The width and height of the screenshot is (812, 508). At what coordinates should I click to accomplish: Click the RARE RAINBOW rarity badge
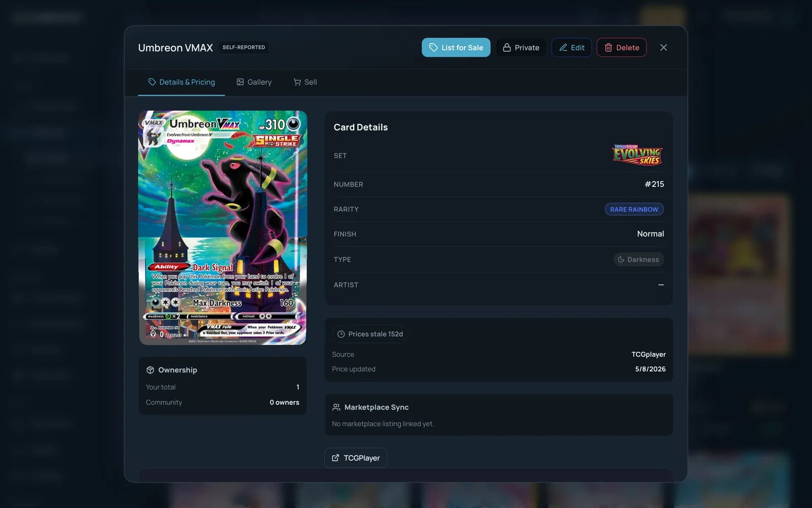[x=634, y=209]
